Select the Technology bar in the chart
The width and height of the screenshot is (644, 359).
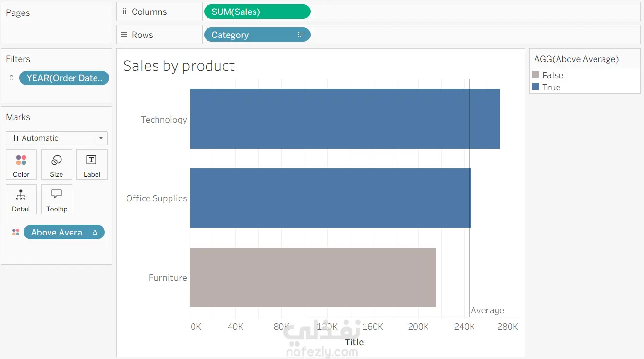(x=345, y=119)
